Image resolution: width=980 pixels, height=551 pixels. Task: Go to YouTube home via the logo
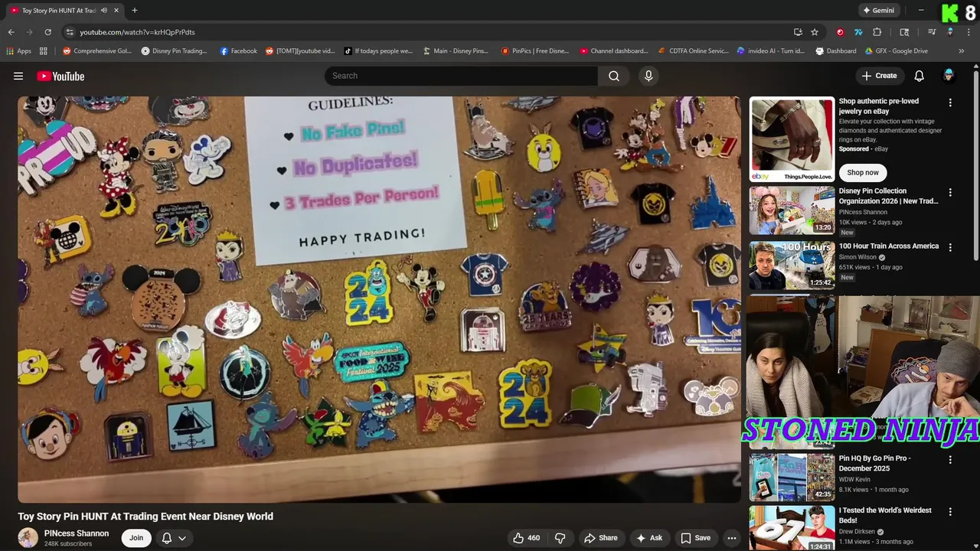coord(60,76)
